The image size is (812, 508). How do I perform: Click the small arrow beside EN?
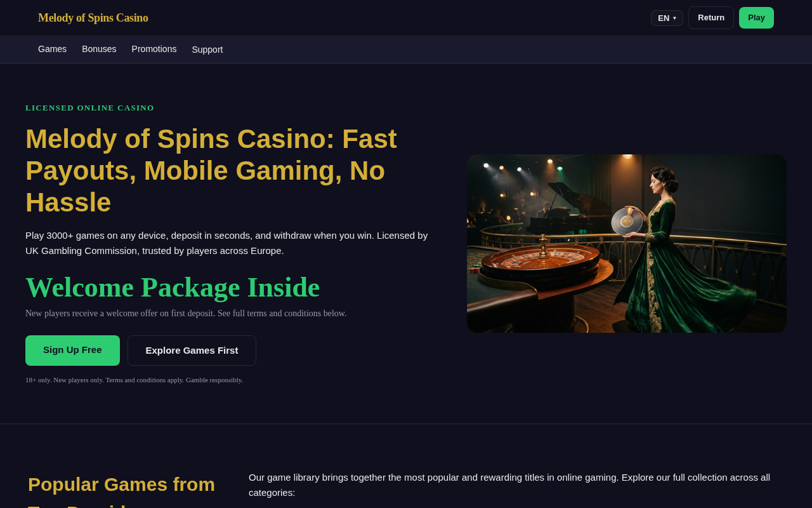[x=674, y=18]
